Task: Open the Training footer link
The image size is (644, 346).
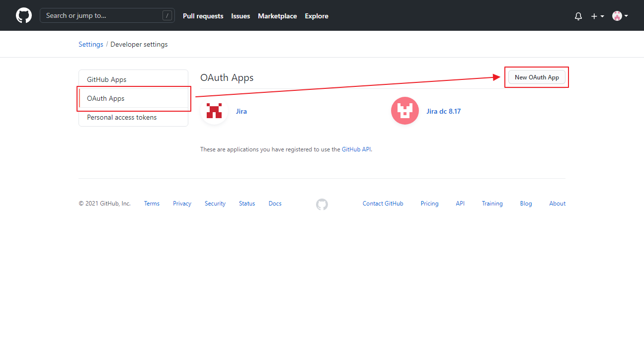Action: 492,204
